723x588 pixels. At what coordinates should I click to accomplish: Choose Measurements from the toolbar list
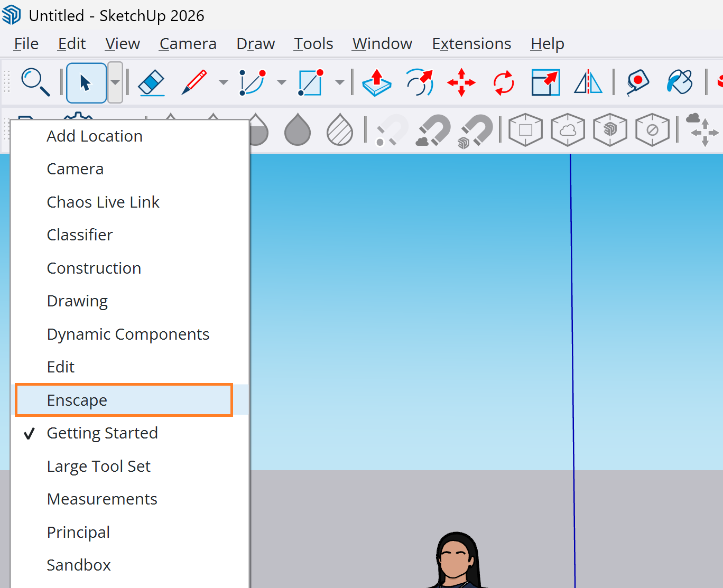pyautogui.click(x=129, y=499)
